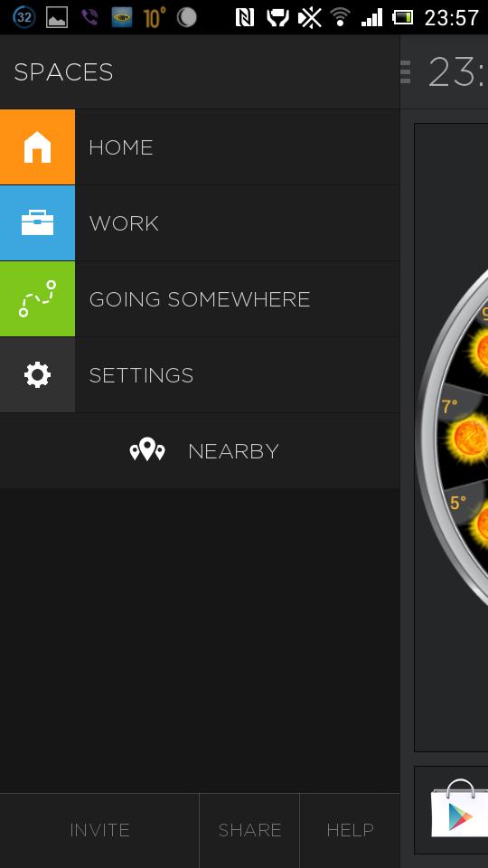Tap the drawer handle beside the clock
This screenshot has width=488, height=868.
(x=406, y=72)
